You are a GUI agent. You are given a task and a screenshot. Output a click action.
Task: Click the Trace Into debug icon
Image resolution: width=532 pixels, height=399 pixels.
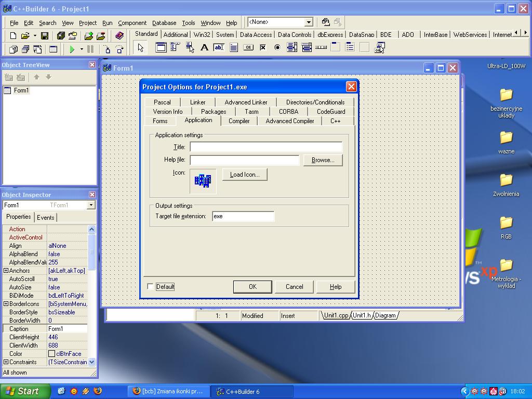(108, 49)
